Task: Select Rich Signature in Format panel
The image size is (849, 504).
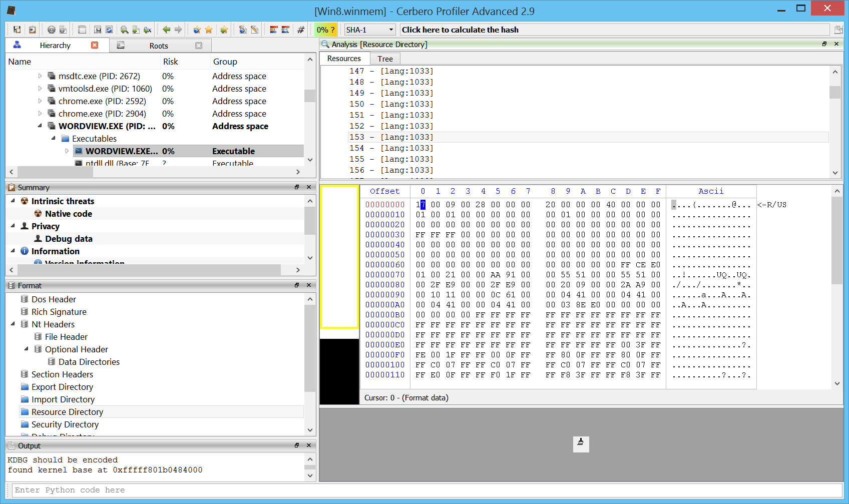Action: point(59,312)
